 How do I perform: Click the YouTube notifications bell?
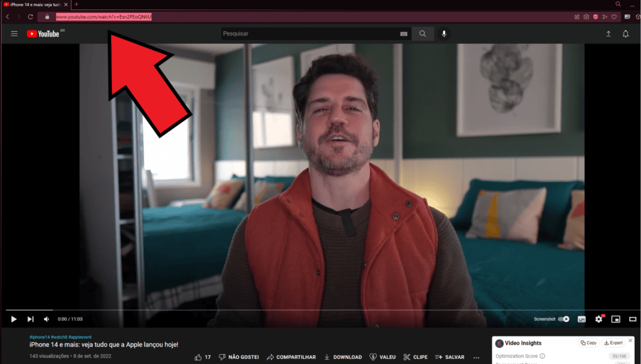625,33
